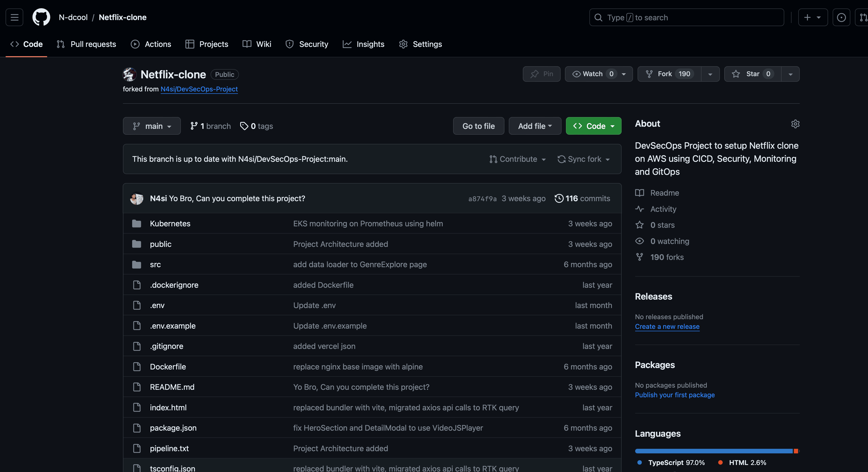Viewport: 868px width, 472px height.
Task: Switch to the Wiki tab
Action: [257, 44]
